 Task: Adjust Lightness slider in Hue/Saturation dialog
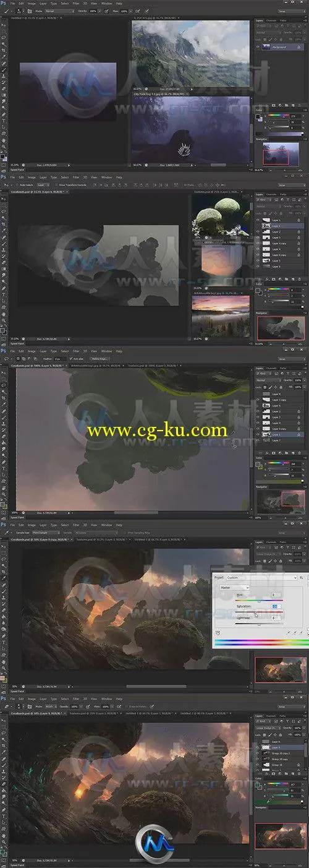click(x=258, y=624)
